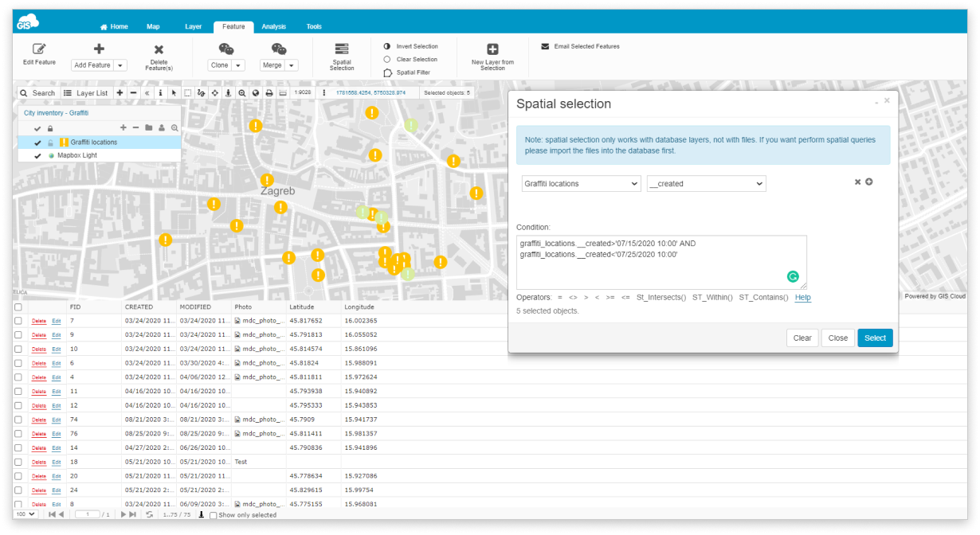This screenshot has width=980, height=535.
Task: Open the spatial selection Help link
Action: point(802,297)
